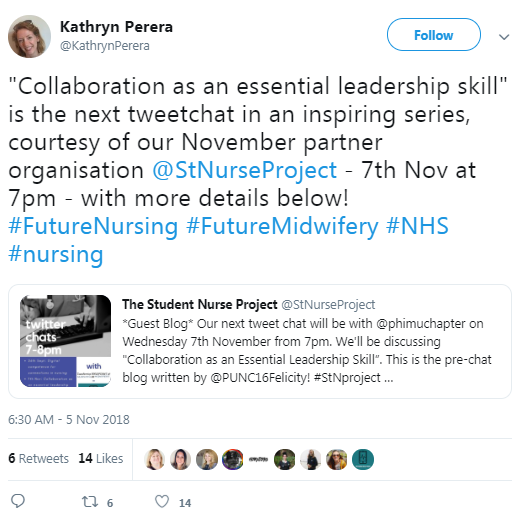Image resolution: width=523 pixels, height=520 pixels.
Task: Click the rainbow-bordered liker avatar
Action: tap(233, 459)
